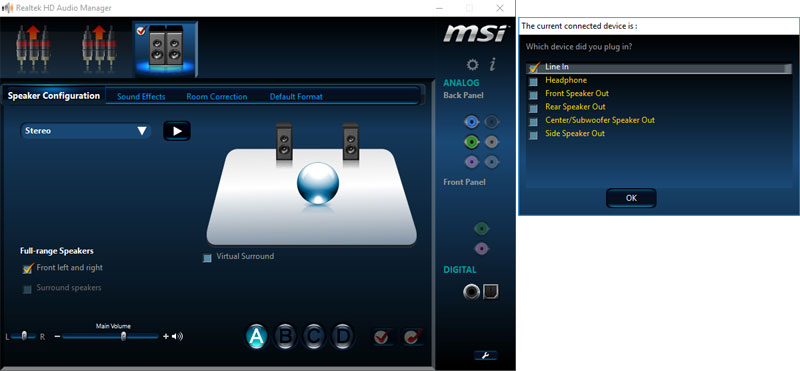Select the digital optical output icon

(x=491, y=291)
